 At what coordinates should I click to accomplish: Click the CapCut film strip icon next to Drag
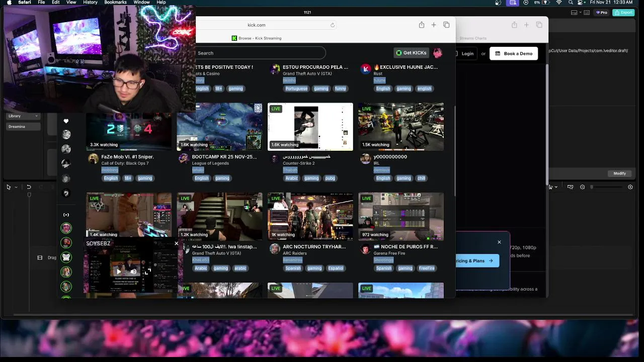tap(40, 257)
